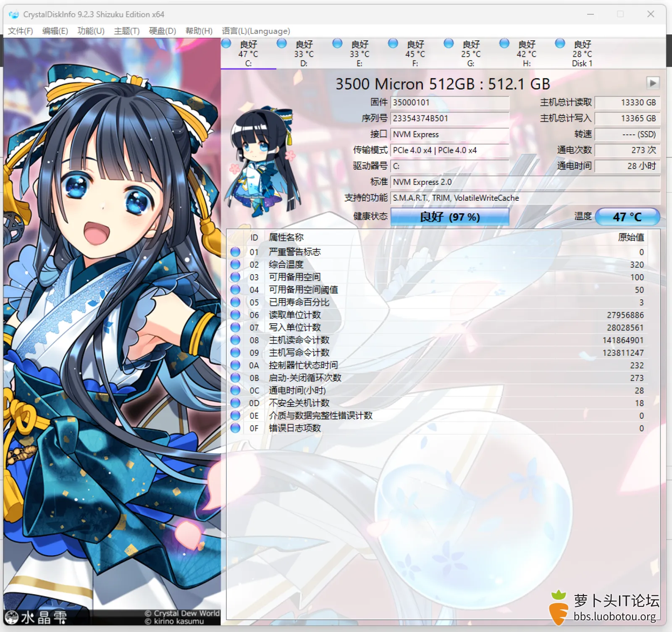The image size is (672, 632).
Task: Click power on hours value 28 小时
Action: (627, 166)
